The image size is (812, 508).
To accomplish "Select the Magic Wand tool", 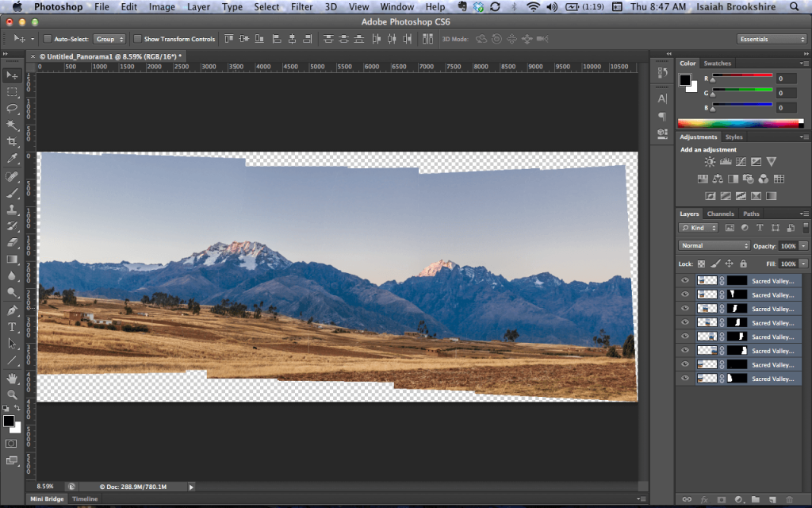I will [x=12, y=125].
